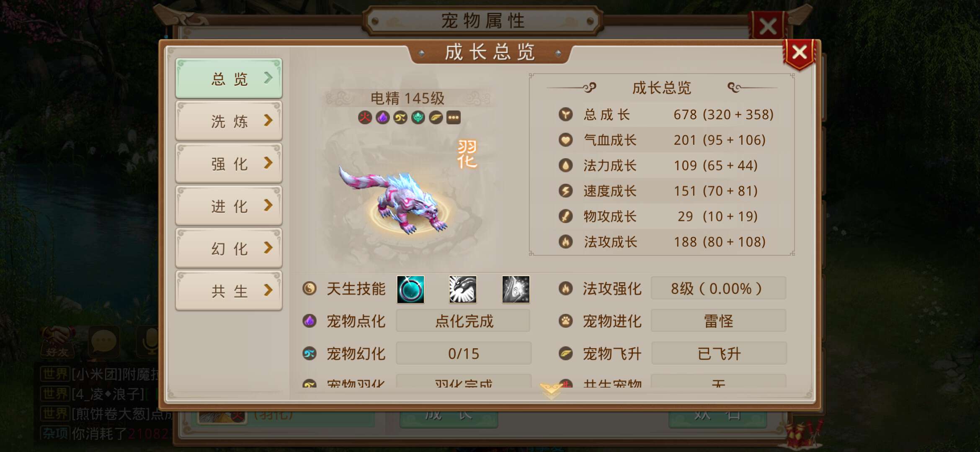Click the 雷怪 pet evolution field
Screen dimensions: 980x452
click(x=719, y=321)
